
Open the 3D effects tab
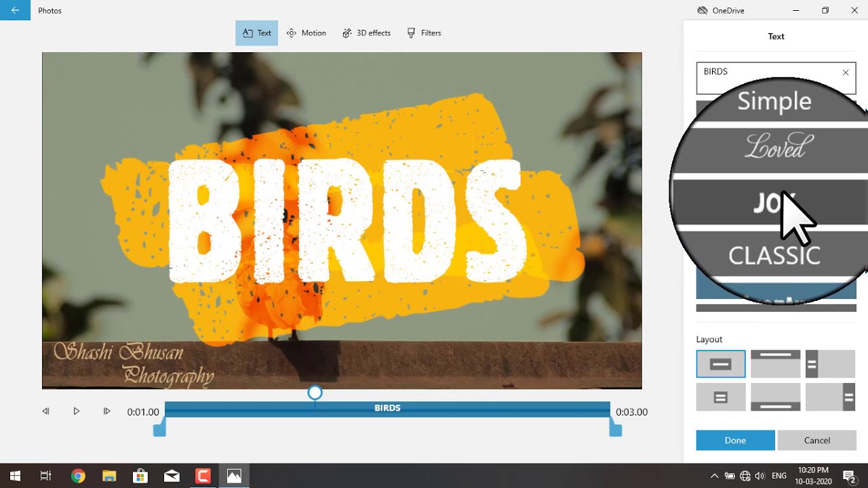coord(366,33)
